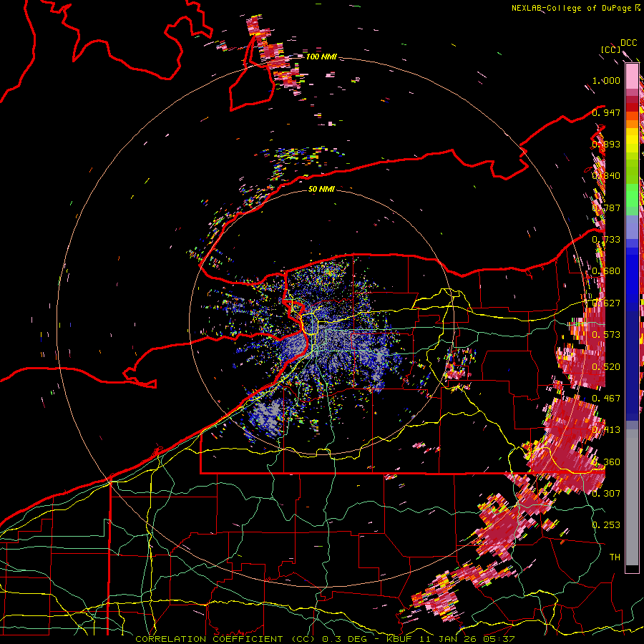Click the 0.893 color scale value
The height and width of the screenshot is (644, 644).
pyautogui.click(x=606, y=144)
